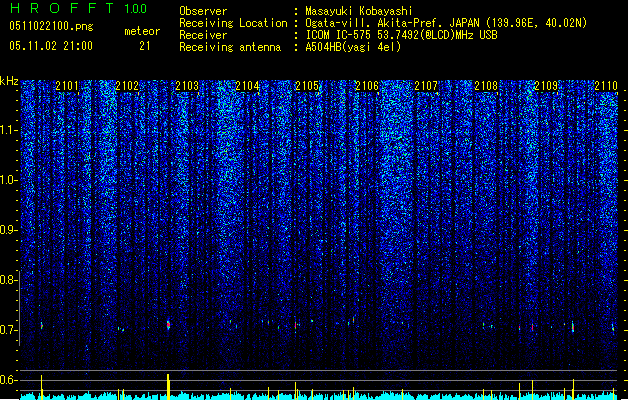Click the 0.6 kHz frequency axis label
The height and width of the screenshot is (400, 629).
(x=9, y=380)
